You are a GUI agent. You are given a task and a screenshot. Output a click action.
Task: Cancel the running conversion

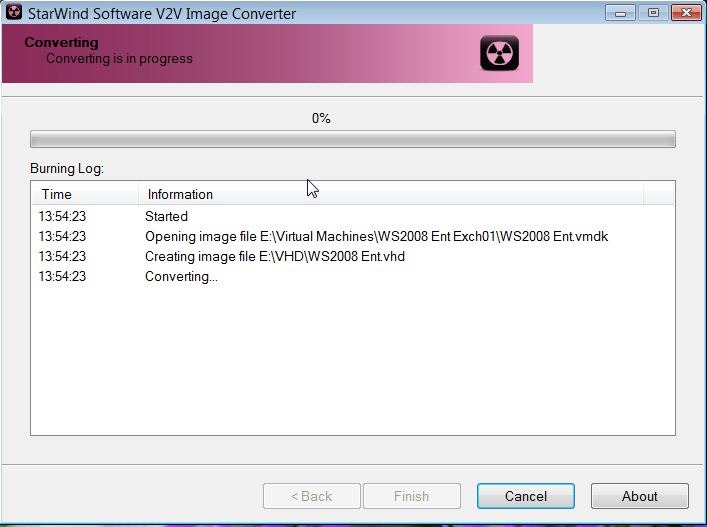[526, 496]
